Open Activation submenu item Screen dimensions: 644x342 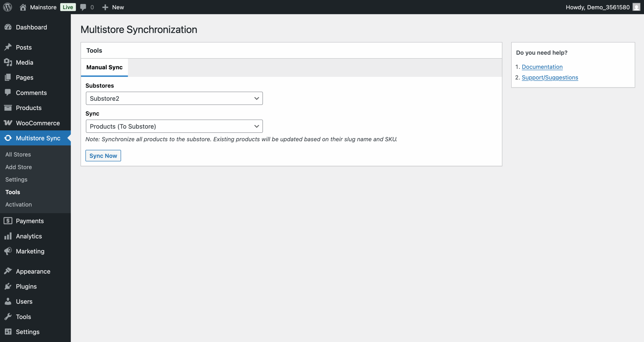pos(19,205)
